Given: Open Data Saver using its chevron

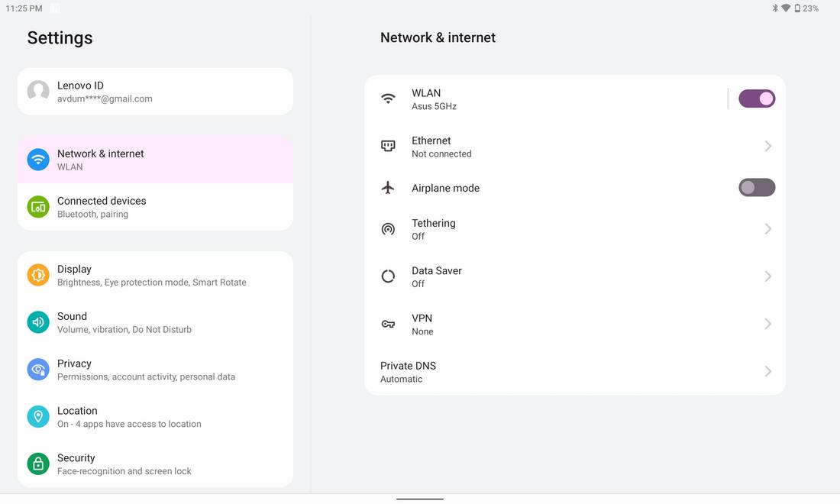Looking at the screenshot, I should point(767,276).
